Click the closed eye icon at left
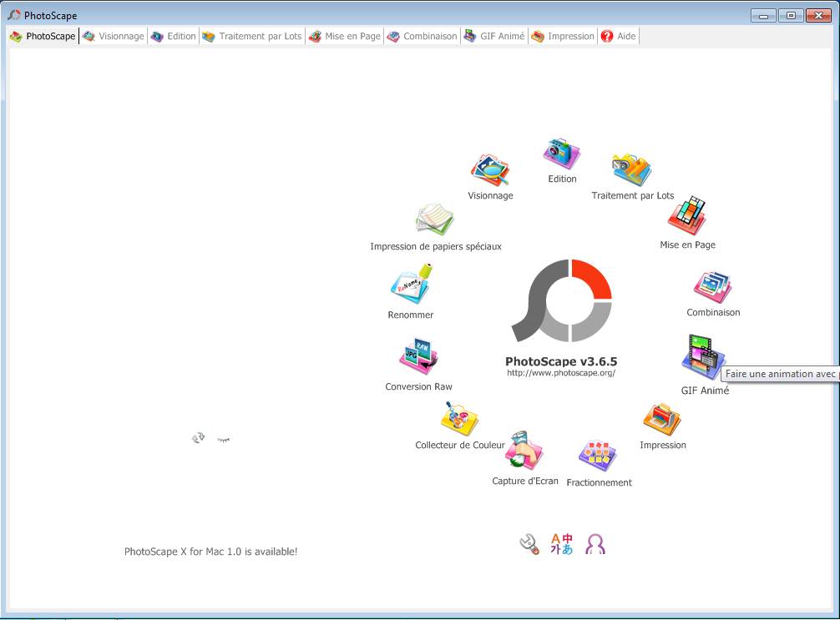This screenshot has height=620, width=840. click(224, 440)
